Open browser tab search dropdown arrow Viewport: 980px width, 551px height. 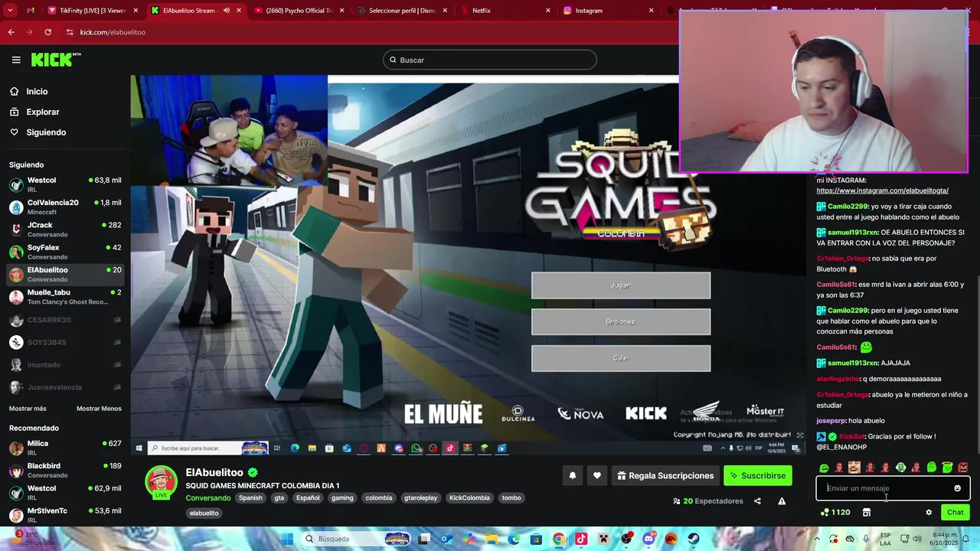(10, 11)
